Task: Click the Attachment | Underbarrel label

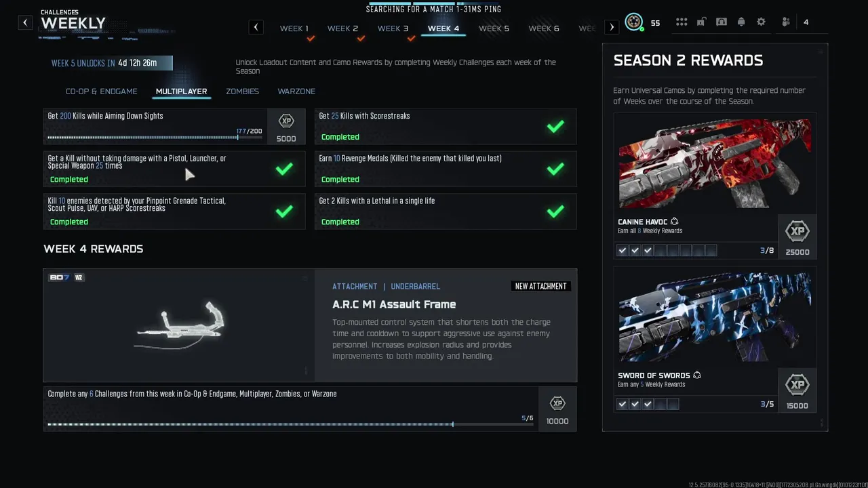Action: tap(386, 287)
